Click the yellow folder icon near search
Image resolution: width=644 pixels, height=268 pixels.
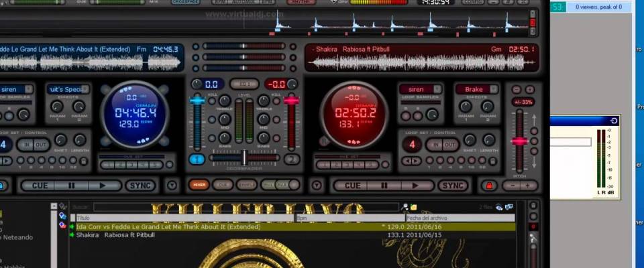(x=414, y=207)
